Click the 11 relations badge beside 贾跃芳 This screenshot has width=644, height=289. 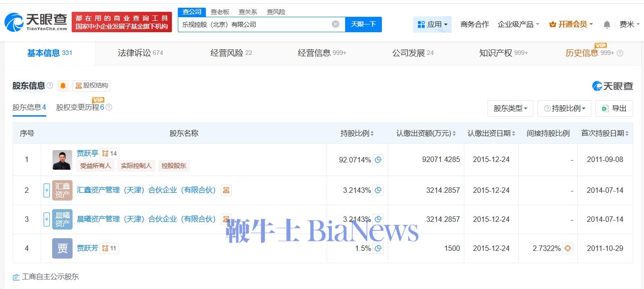(x=110, y=248)
